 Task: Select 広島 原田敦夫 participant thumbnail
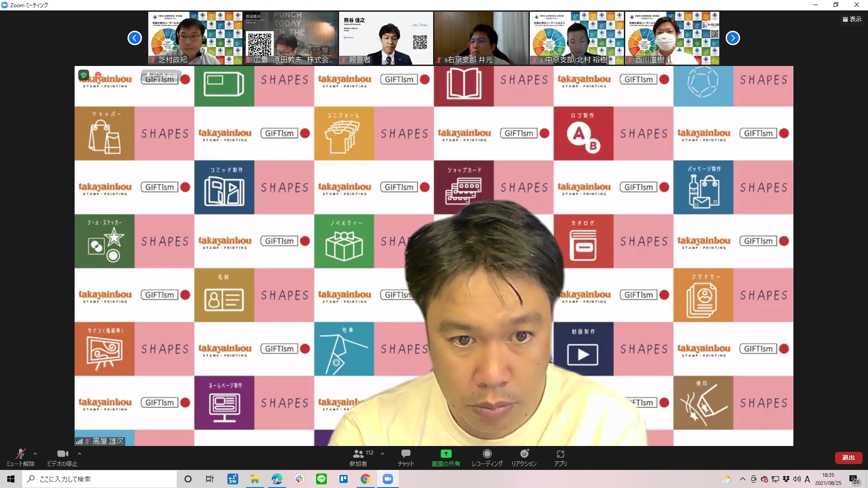point(291,38)
